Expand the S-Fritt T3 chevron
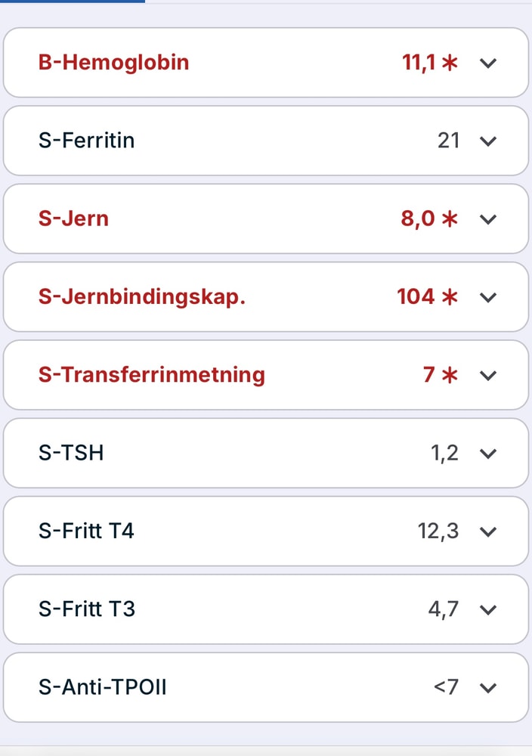Viewport: 532px width, 756px height. [488, 609]
